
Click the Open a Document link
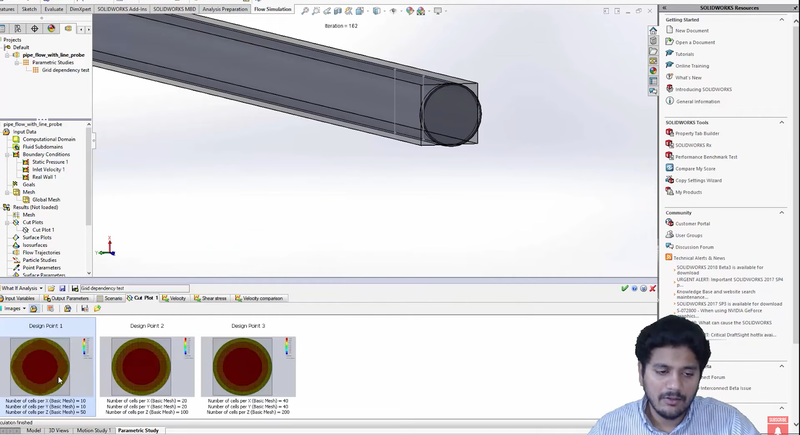(x=695, y=42)
